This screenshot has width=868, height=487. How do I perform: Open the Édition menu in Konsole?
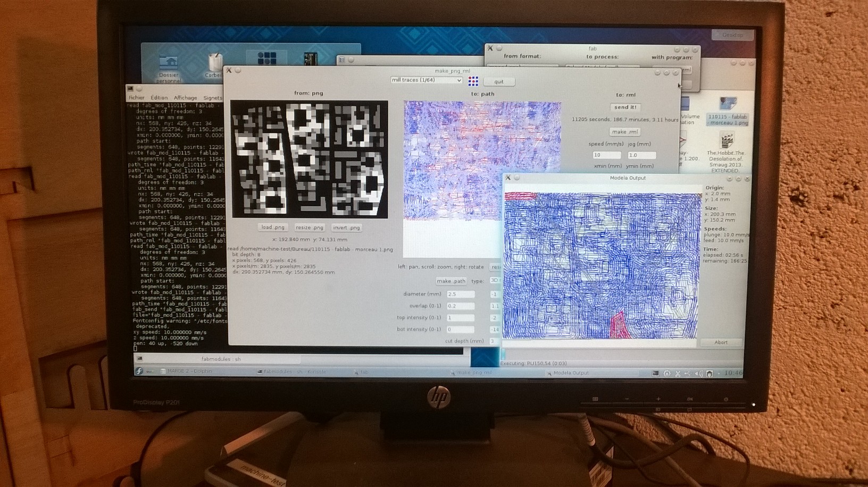(x=159, y=98)
